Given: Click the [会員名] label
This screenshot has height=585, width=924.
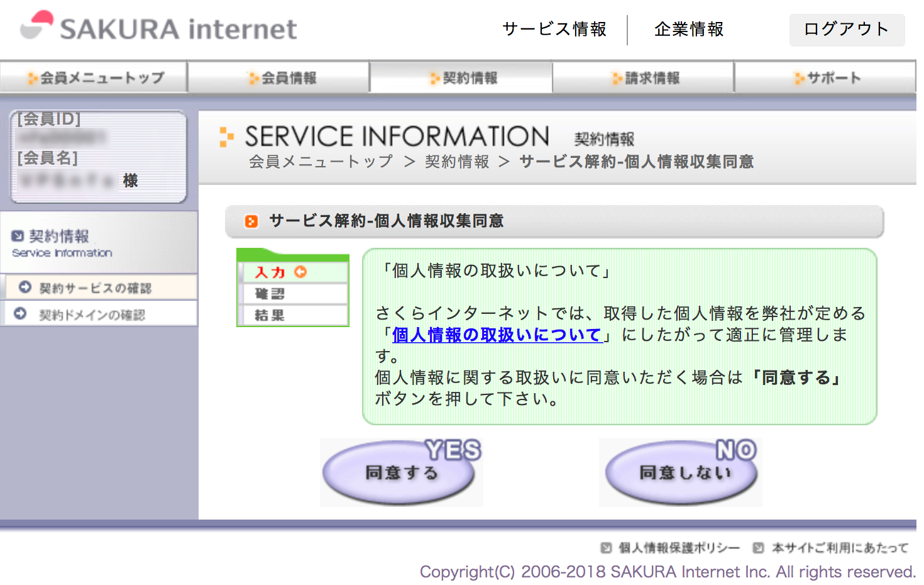Looking at the screenshot, I should [48, 158].
